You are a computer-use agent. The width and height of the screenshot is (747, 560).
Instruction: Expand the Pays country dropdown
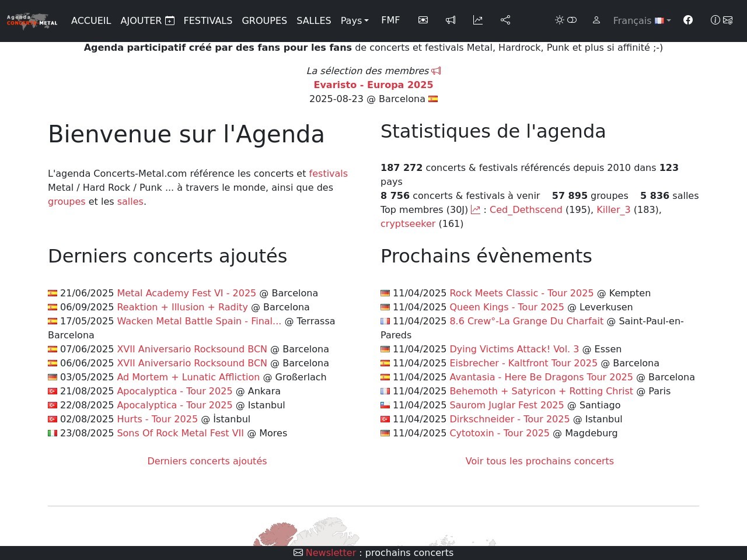pyautogui.click(x=355, y=20)
